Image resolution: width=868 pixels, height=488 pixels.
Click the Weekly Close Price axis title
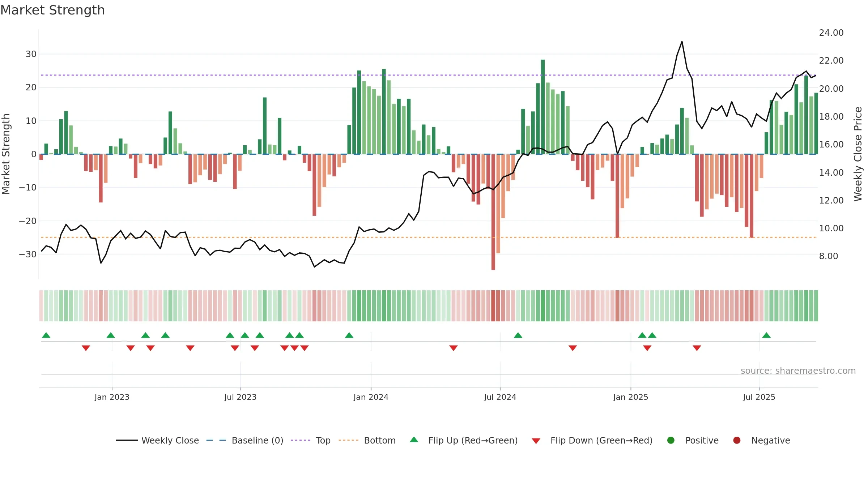858,154
